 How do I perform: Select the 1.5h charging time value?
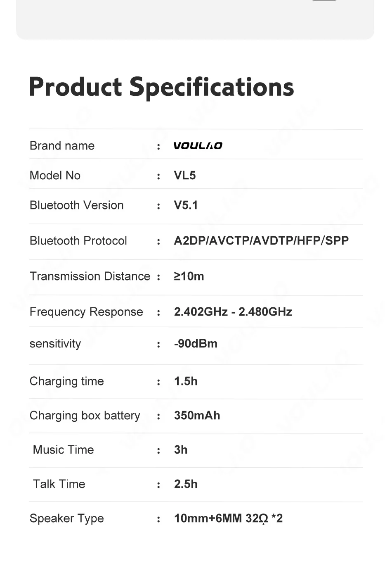coord(186,381)
